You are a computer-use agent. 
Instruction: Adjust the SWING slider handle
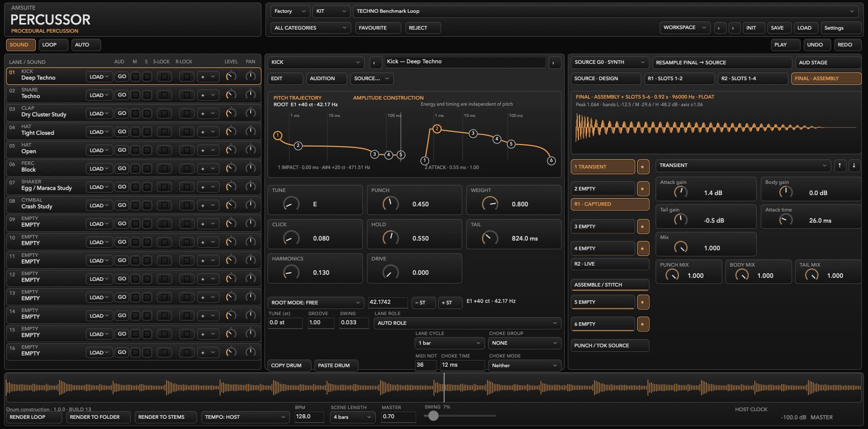(433, 416)
